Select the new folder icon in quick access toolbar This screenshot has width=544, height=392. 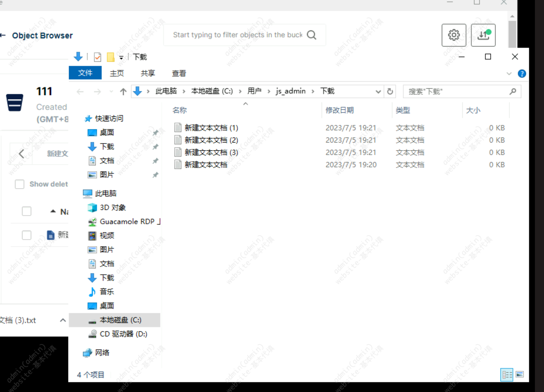coord(111,57)
